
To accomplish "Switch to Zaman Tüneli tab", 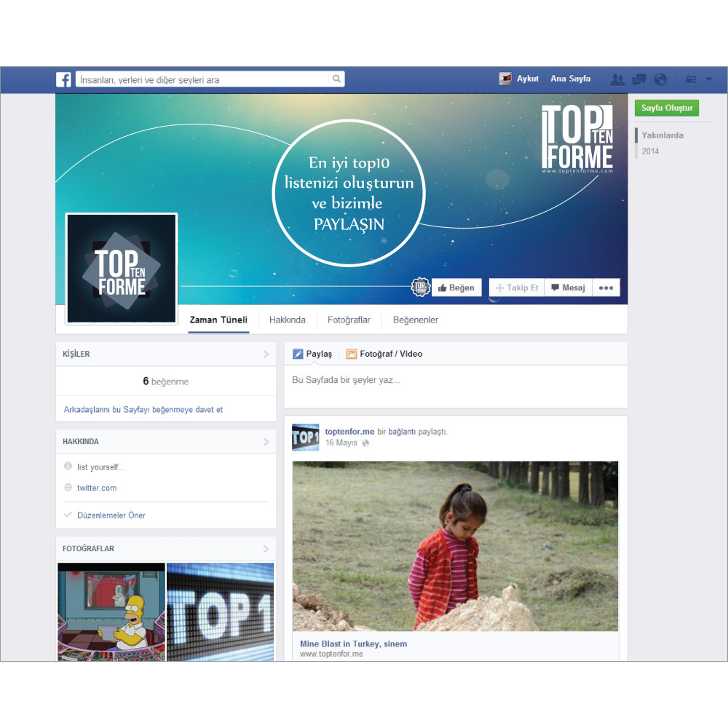I will 218,320.
